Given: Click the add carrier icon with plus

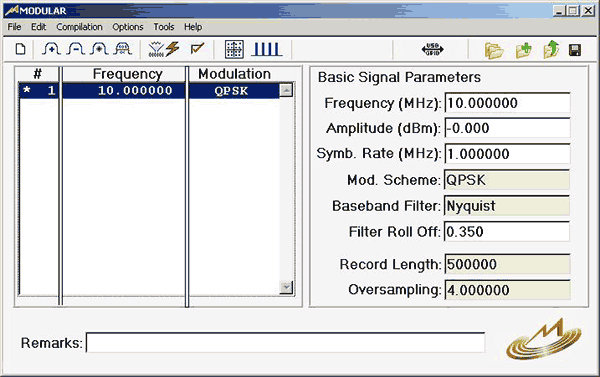Looking at the screenshot, I should (x=51, y=49).
